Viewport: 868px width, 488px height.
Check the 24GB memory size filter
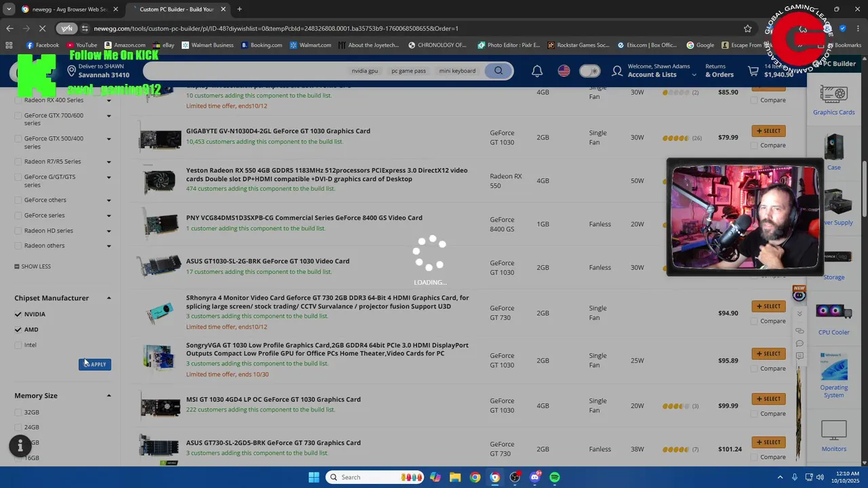pos(18,428)
